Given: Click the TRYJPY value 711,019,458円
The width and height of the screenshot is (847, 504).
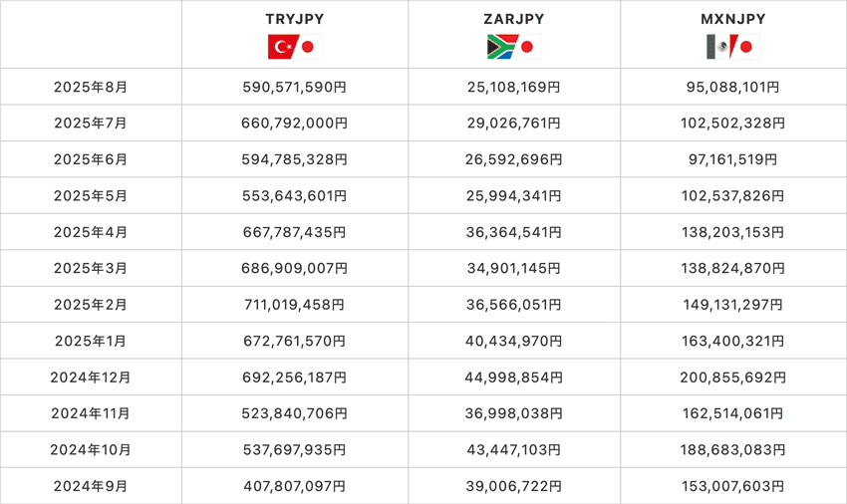Looking at the screenshot, I should point(295,305).
